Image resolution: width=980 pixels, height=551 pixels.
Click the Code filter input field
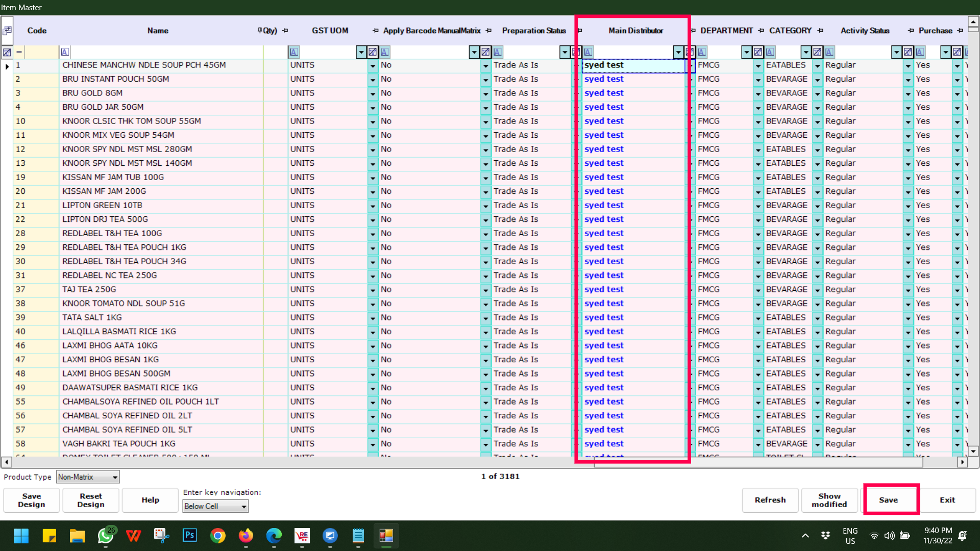click(x=42, y=52)
